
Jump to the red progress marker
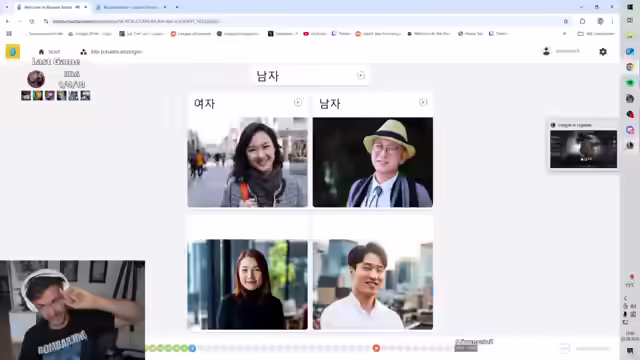[x=376, y=348]
